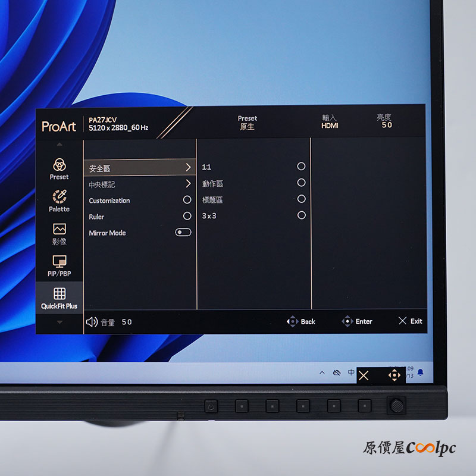The height and width of the screenshot is (476, 476).
Task: Click the Back navigation hint
Action: pyautogui.click(x=301, y=321)
